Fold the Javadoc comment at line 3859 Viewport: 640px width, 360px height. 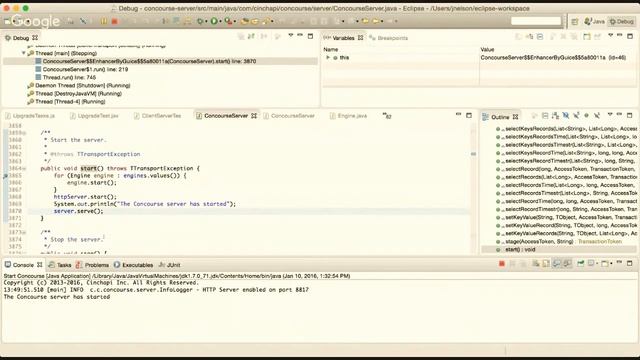24,133
